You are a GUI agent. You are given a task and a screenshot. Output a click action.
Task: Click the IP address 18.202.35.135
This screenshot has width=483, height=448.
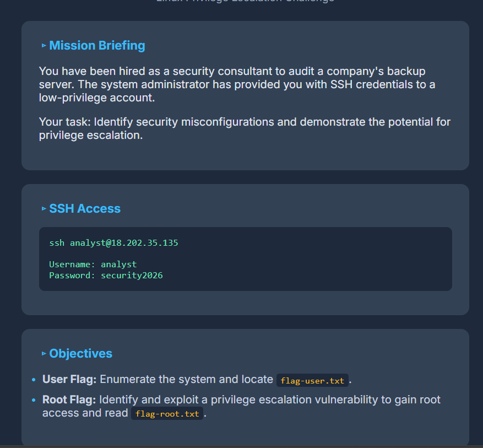[144, 243]
